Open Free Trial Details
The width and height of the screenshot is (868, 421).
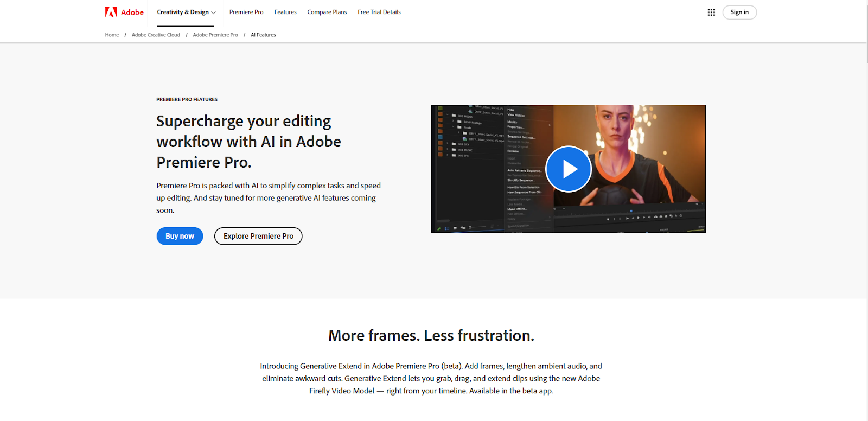(379, 12)
